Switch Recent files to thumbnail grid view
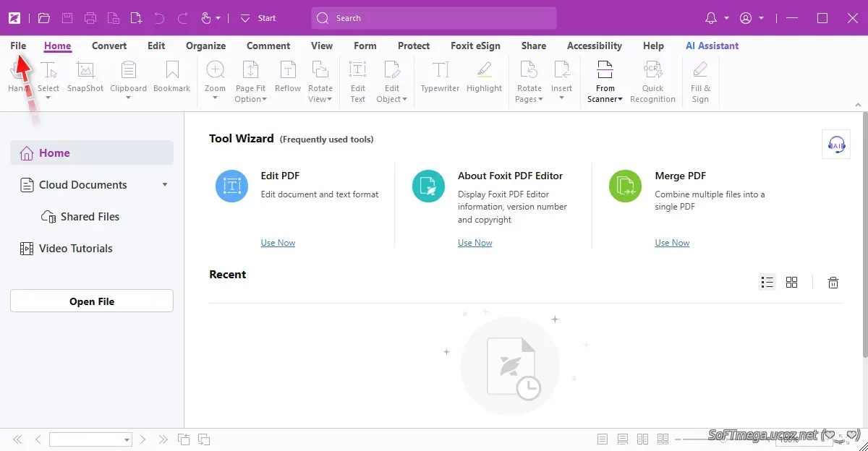Image resolution: width=868 pixels, height=451 pixels. pyautogui.click(x=791, y=283)
